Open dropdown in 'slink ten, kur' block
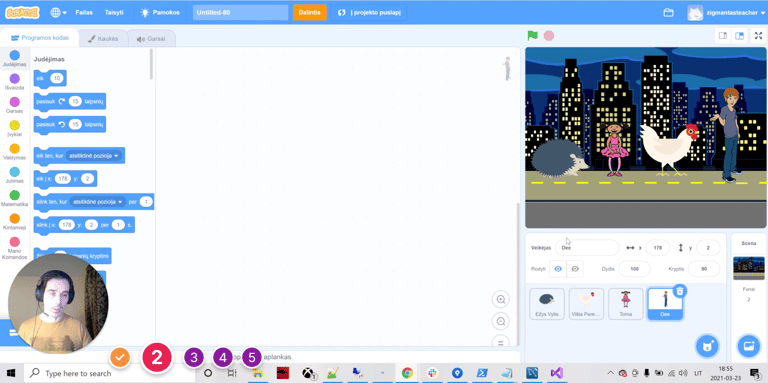 point(97,202)
